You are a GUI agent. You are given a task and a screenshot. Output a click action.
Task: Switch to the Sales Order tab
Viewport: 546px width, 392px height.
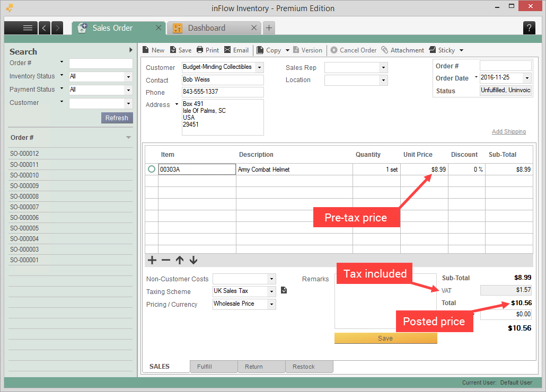pos(112,28)
